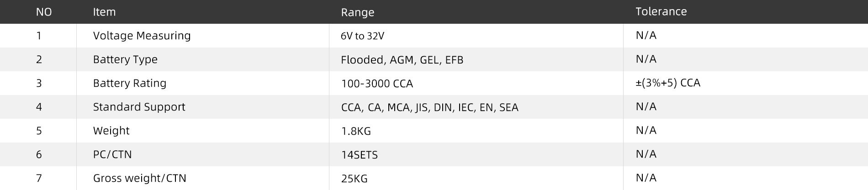Select the Battery Rating item cell

click(130, 83)
